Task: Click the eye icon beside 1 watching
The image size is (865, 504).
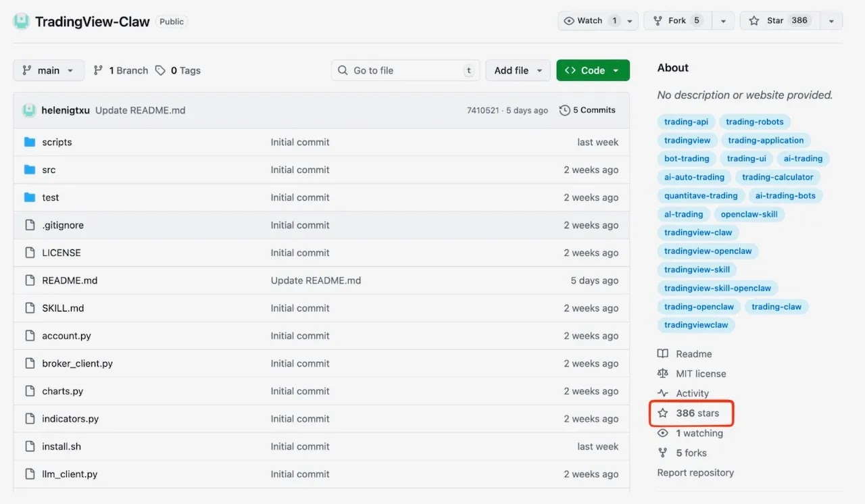Action: click(663, 433)
